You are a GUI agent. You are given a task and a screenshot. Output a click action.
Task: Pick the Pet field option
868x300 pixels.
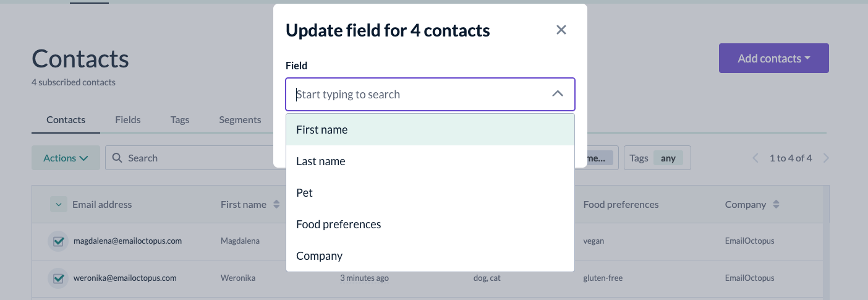(430, 193)
